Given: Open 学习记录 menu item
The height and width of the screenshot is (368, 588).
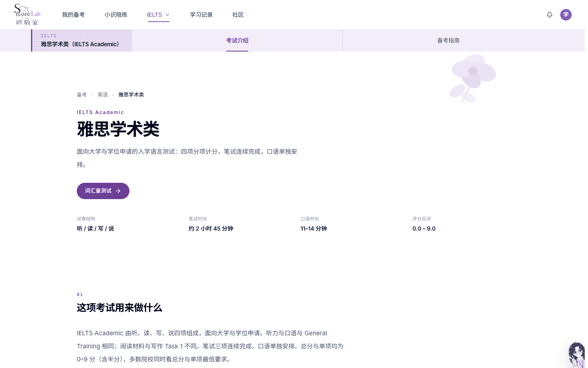Looking at the screenshot, I should click(201, 15).
